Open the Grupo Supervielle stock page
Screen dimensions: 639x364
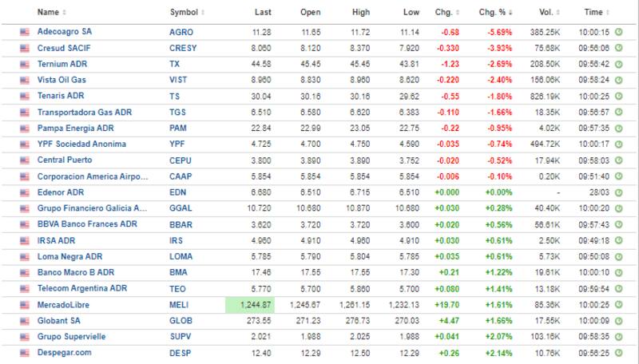(71, 336)
